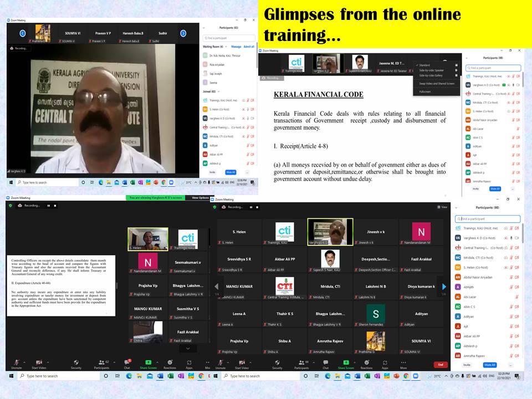Open Windows Start menu on bottom-left taskbar
532x399 pixels.
[x=11, y=376]
